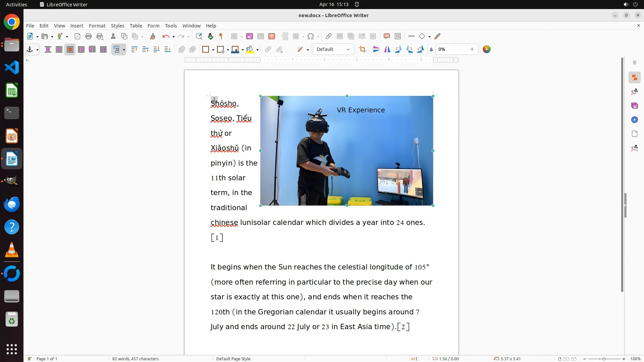Click the area fill color swatch
The width and height of the screenshot is (644, 362).
tap(250, 50)
